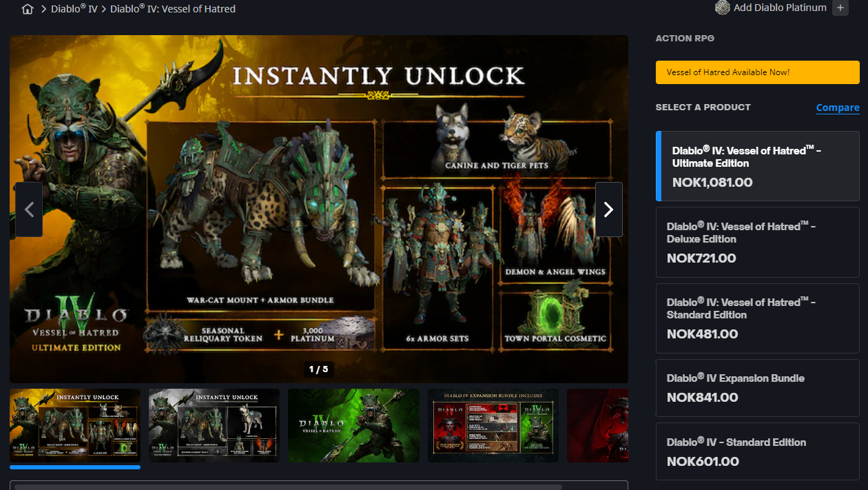868x490 pixels.
Task: Open Diablo IV: Vessel of Hatred breadcrumb
Action: tap(173, 9)
